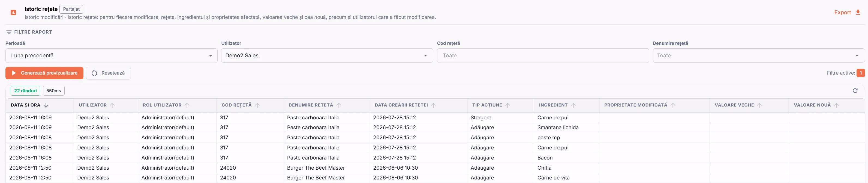Screen dimensions: 868x183
Task: Click the TIP ACȚIUNE column header label
Action: [x=487, y=105]
